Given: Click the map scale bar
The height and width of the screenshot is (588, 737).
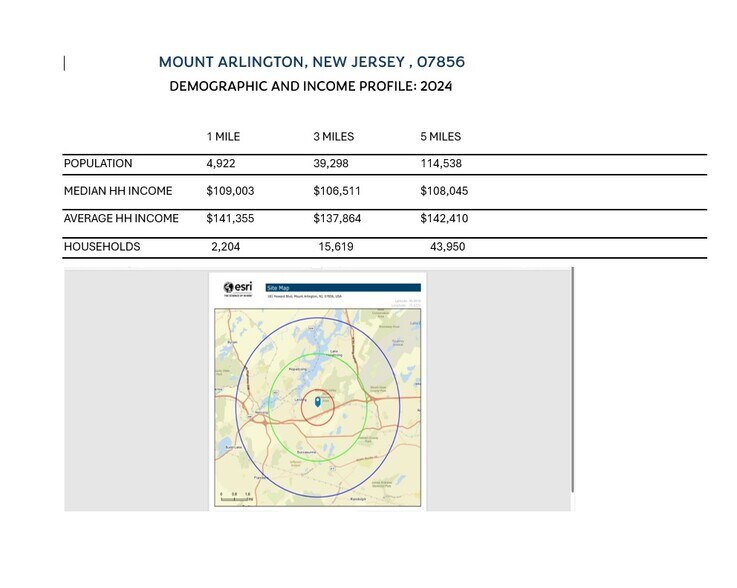Looking at the screenshot, I should click(235, 495).
